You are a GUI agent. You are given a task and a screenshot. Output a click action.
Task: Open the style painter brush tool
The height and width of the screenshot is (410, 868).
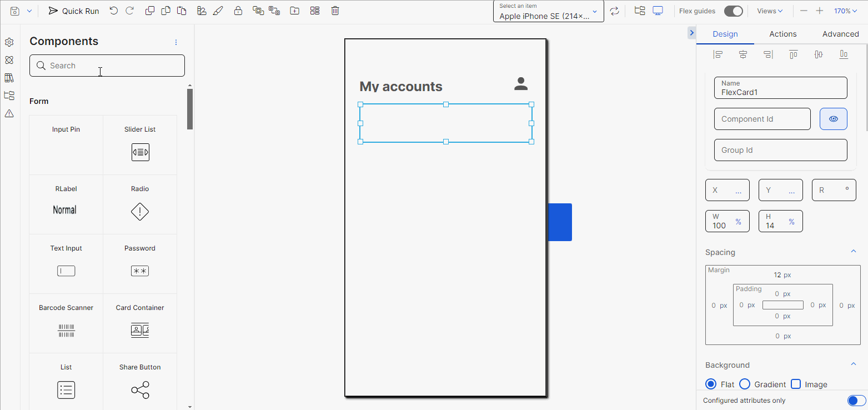218,10
